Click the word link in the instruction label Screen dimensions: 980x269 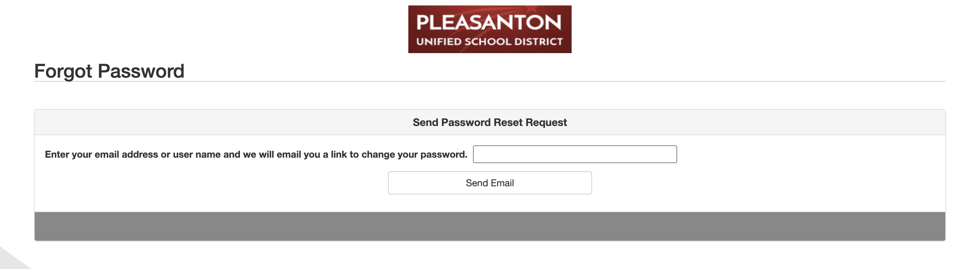[339, 155]
